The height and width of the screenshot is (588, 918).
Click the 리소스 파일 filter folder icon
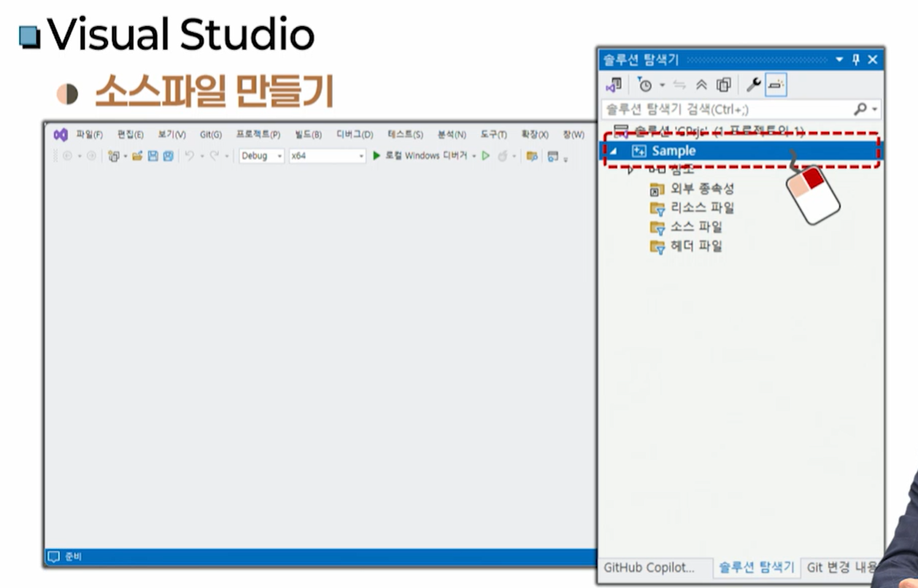[x=658, y=209]
